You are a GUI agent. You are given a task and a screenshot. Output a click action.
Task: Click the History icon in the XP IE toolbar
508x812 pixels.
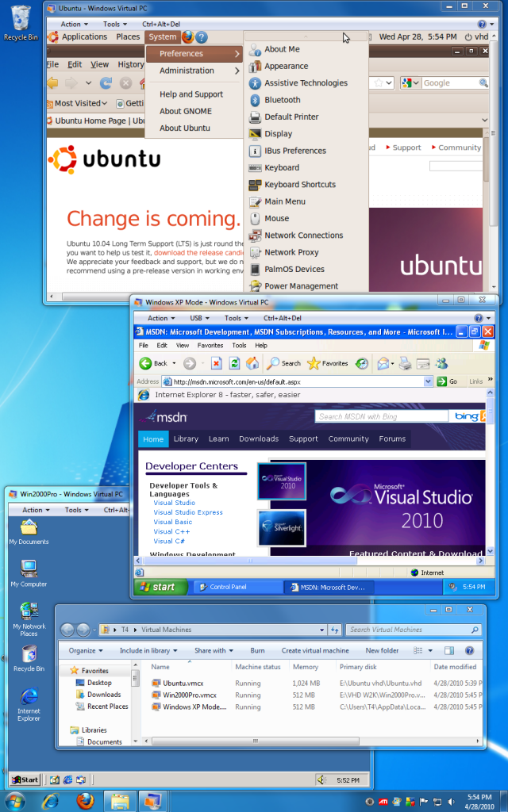(x=362, y=363)
